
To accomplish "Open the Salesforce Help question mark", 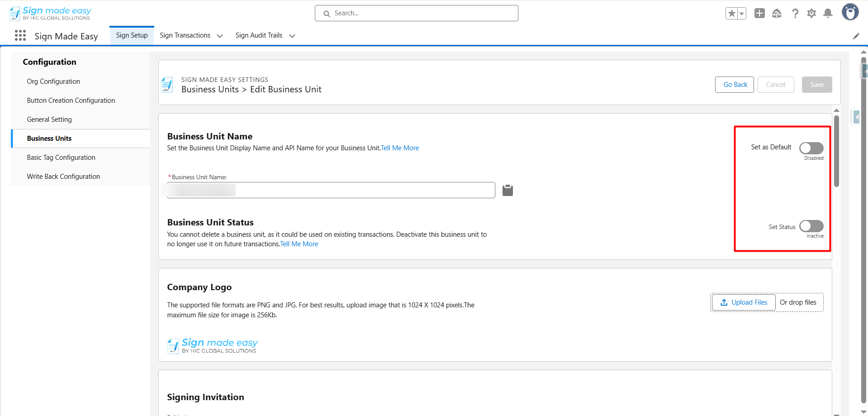I will [x=795, y=14].
